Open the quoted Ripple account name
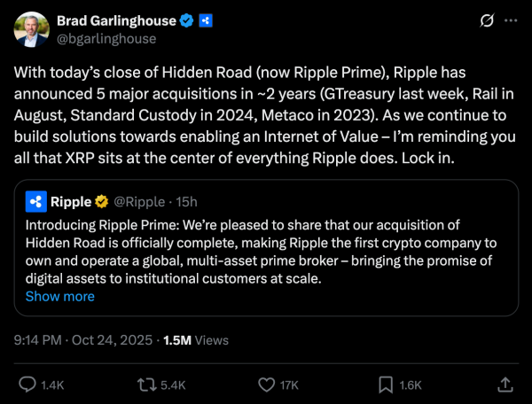The width and height of the screenshot is (532, 404). click(x=71, y=202)
